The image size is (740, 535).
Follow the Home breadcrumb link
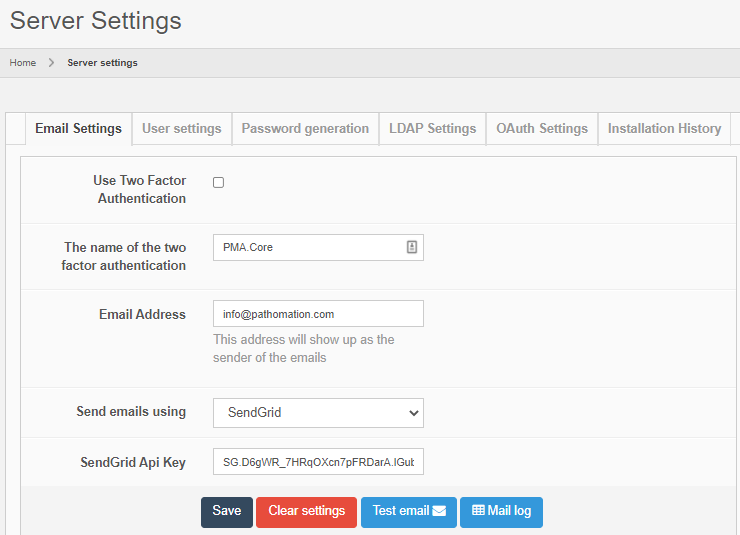(23, 63)
